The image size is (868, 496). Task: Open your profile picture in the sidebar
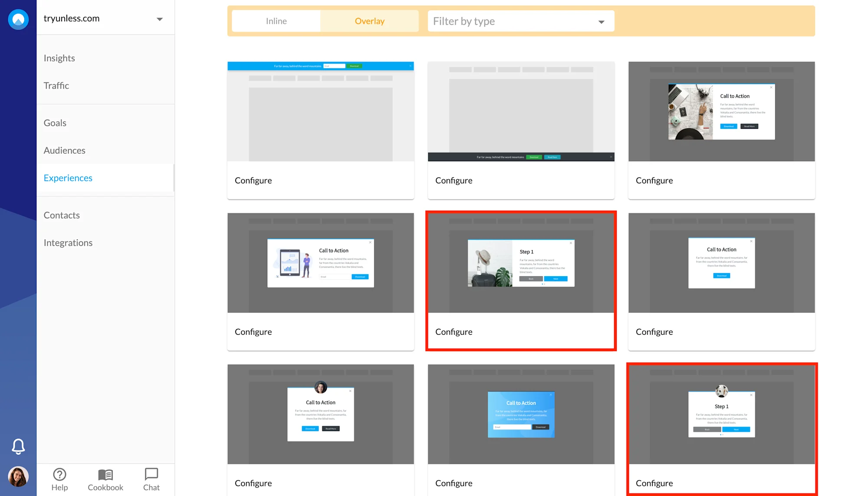point(18,476)
